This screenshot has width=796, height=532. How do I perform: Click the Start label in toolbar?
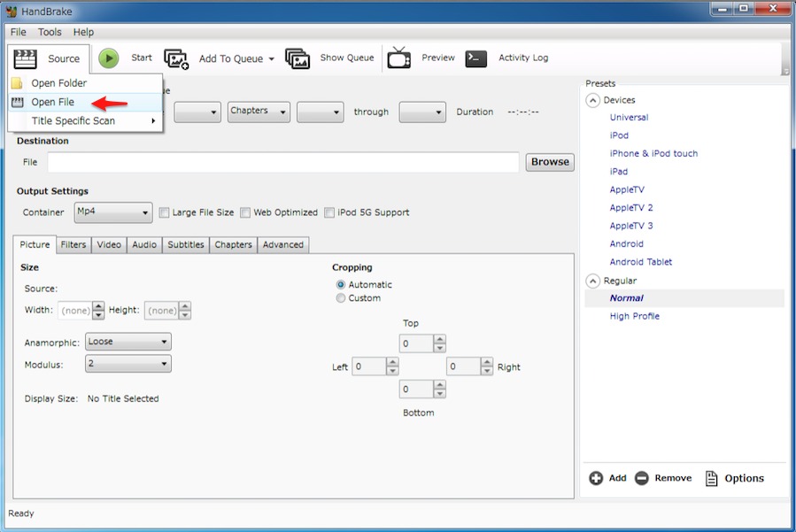pos(142,58)
